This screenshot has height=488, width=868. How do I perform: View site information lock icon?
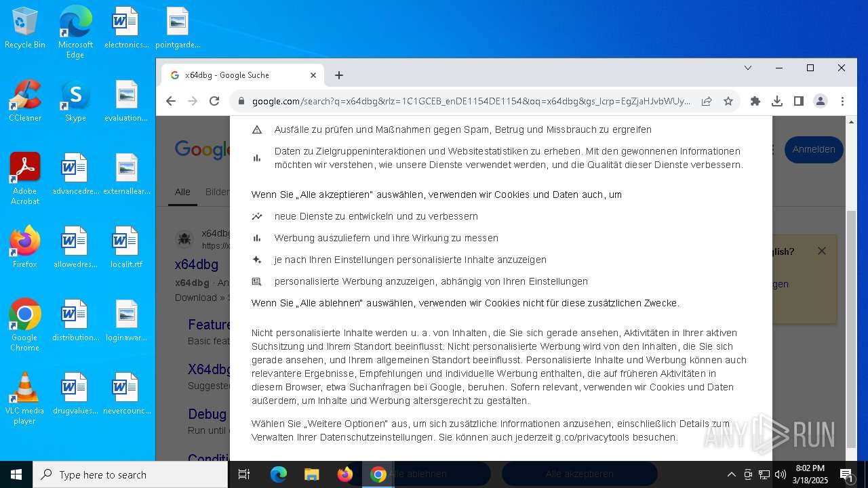241,101
